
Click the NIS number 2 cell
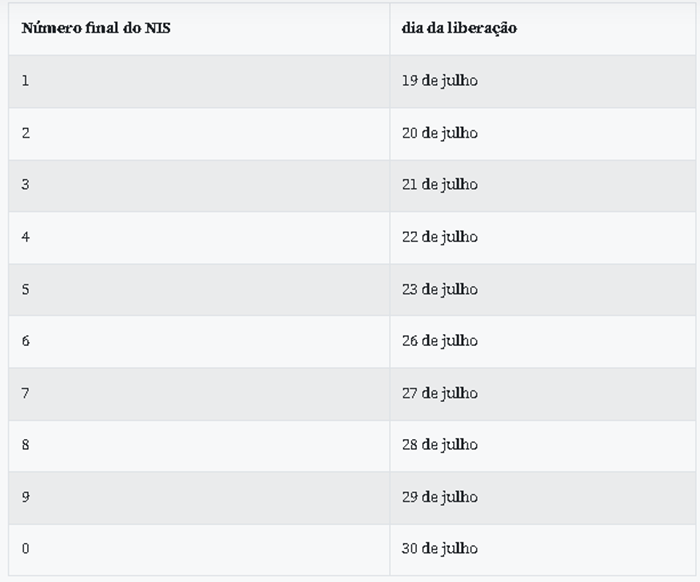(26, 133)
